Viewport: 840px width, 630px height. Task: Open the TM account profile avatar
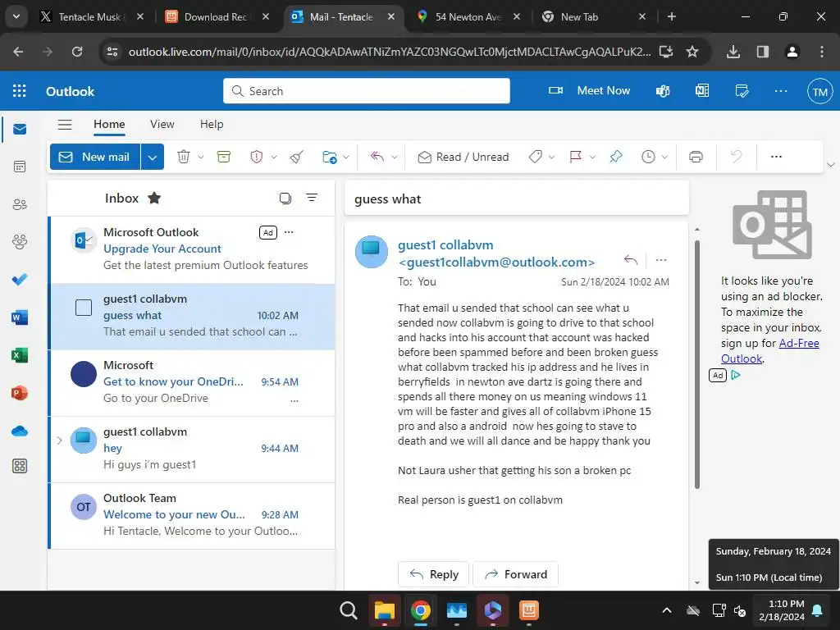tap(820, 91)
